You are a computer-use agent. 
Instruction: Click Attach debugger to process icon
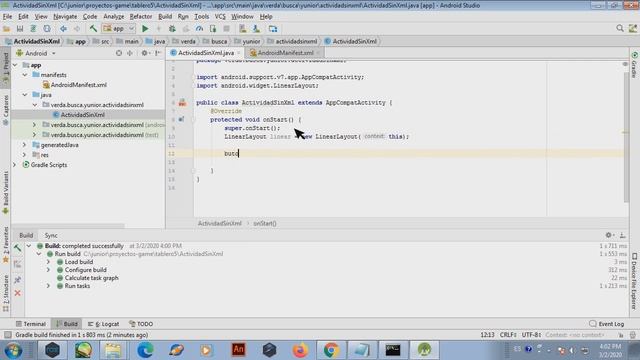(213, 29)
